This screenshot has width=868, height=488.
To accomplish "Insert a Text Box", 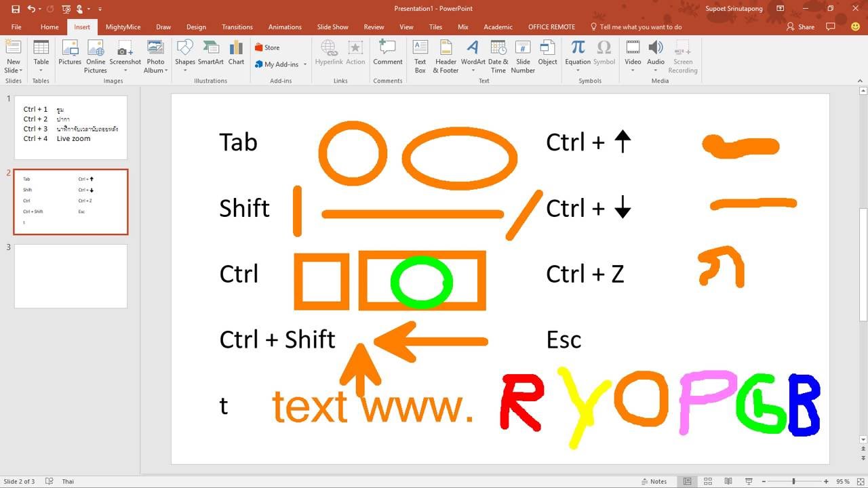I will [x=420, y=56].
